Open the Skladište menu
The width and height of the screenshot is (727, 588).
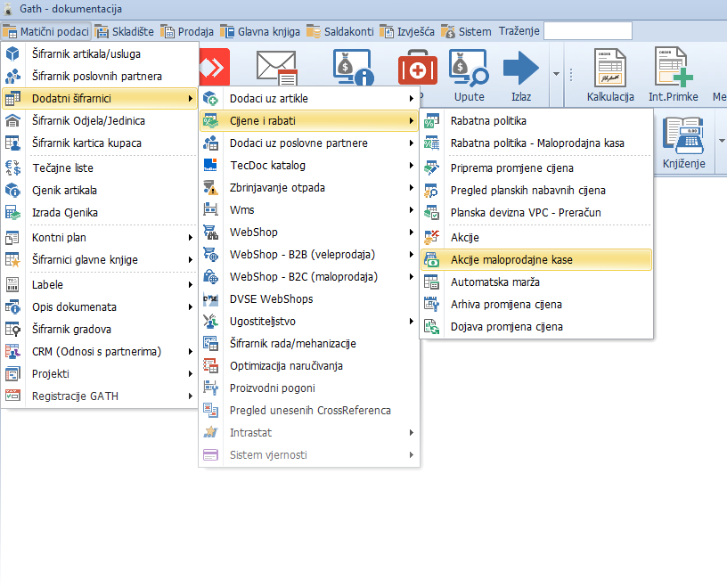pos(125,31)
